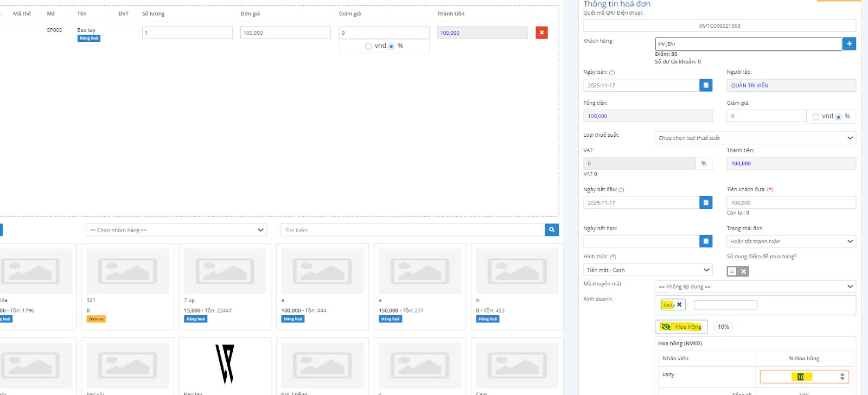
Task: Open the calendar for Ngày hết hạn
Action: tap(706, 241)
